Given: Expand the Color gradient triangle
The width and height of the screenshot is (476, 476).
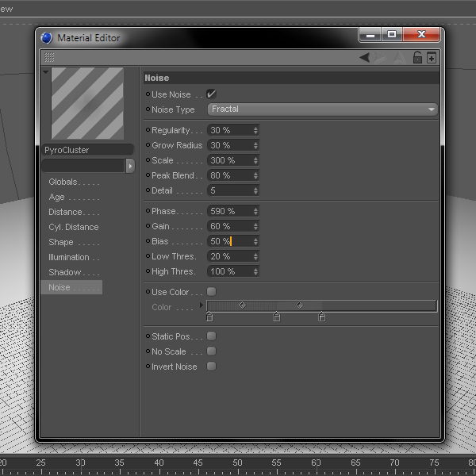Looking at the screenshot, I should click(x=201, y=305).
